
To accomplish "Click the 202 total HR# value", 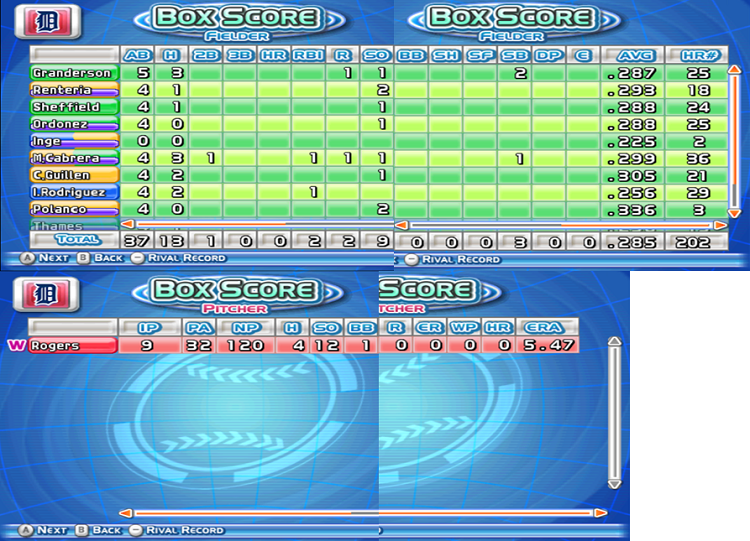I will point(693,243).
